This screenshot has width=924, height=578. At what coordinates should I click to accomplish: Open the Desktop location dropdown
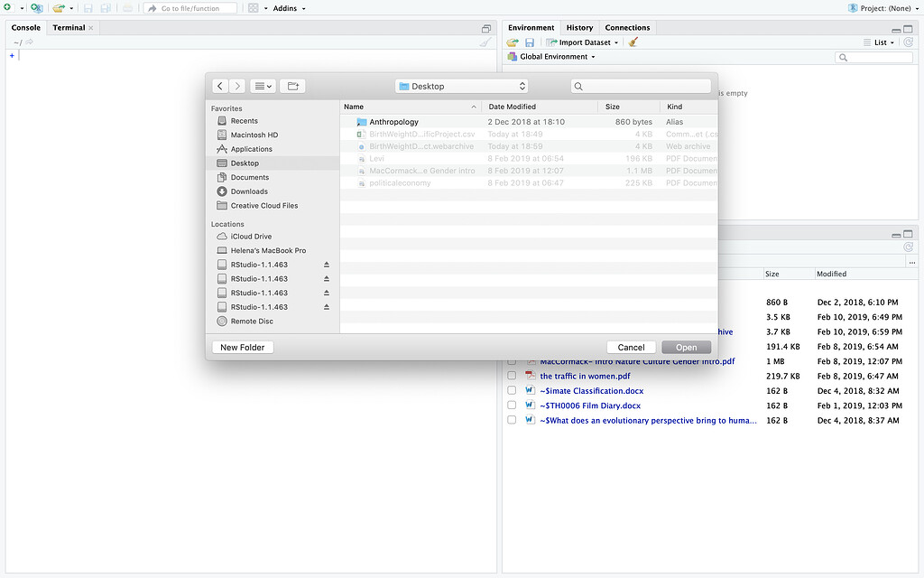point(461,86)
